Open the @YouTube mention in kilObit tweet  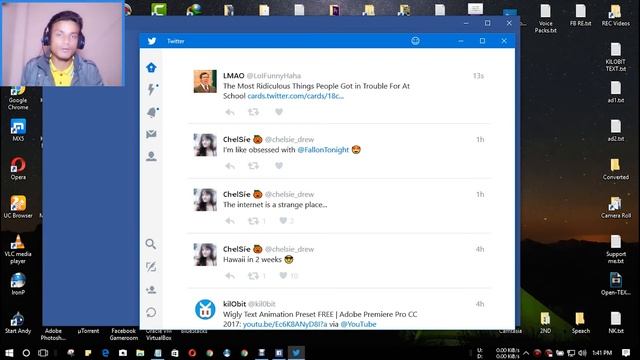[358, 324]
